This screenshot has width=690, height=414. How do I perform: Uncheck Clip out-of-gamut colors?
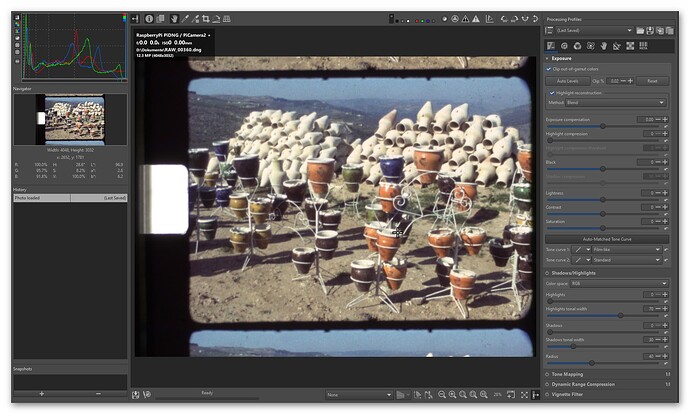(549, 69)
